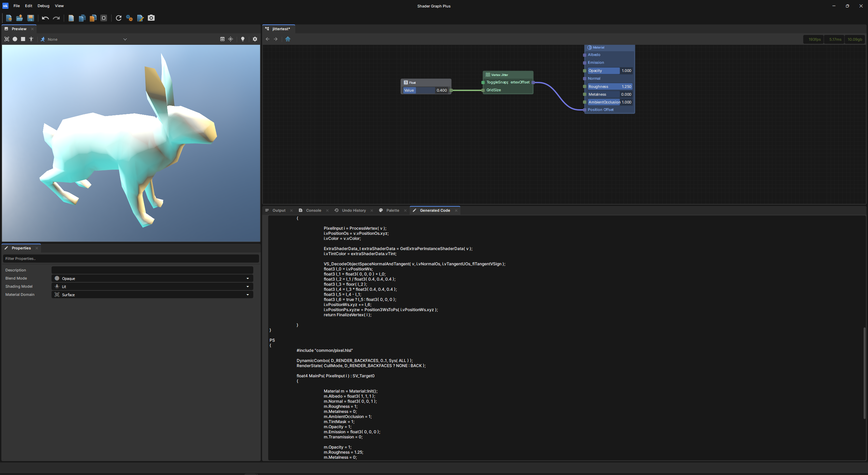Toggle the sun light icon in preview
Image resolution: width=868 pixels, height=475 pixels.
(231, 39)
